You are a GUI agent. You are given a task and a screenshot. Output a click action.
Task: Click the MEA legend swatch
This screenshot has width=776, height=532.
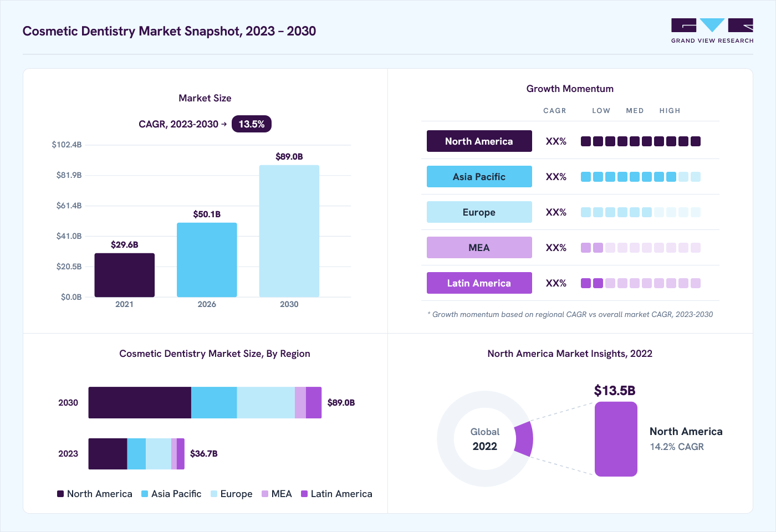click(265, 494)
